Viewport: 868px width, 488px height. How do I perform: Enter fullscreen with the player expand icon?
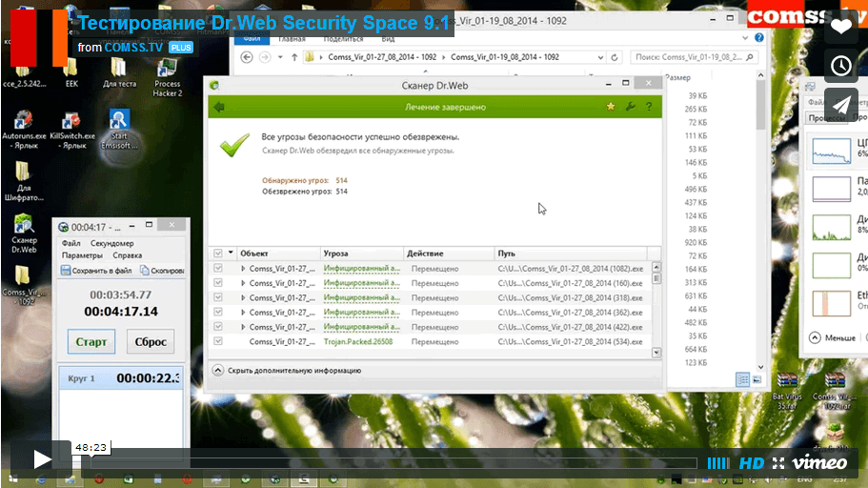coord(778,463)
